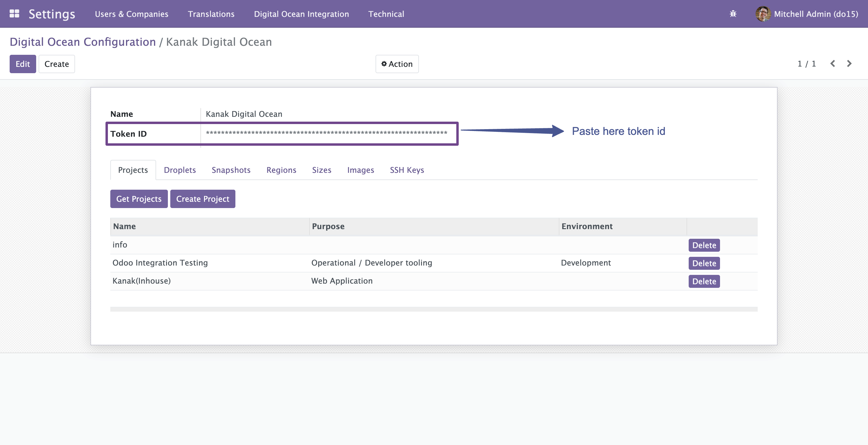
Task: Click the debug bug icon
Action: (733, 14)
